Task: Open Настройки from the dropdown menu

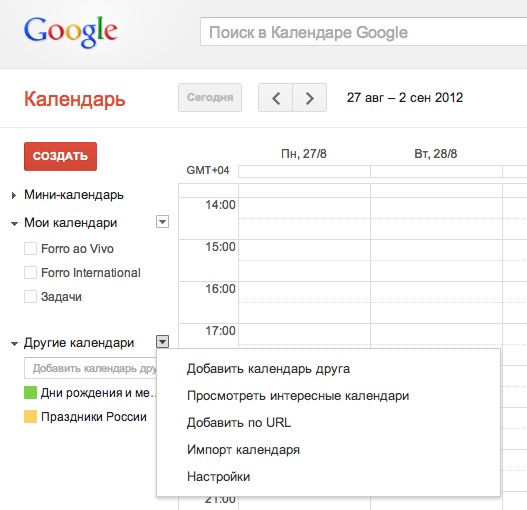Action: 328,476
